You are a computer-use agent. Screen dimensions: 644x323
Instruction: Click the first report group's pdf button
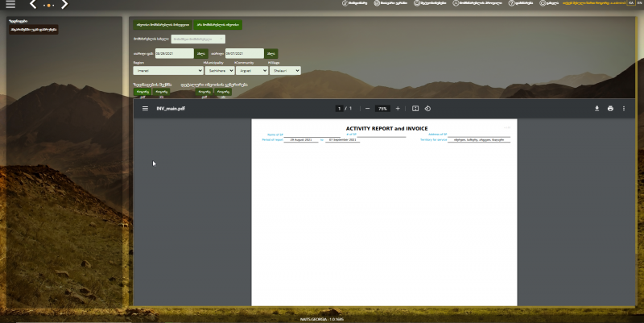click(x=142, y=92)
